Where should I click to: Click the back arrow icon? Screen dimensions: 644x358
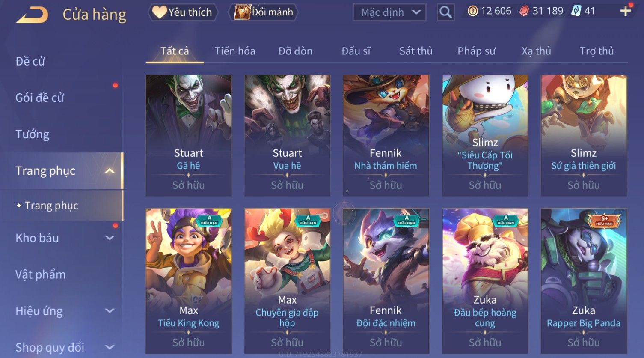pos(32,15)
